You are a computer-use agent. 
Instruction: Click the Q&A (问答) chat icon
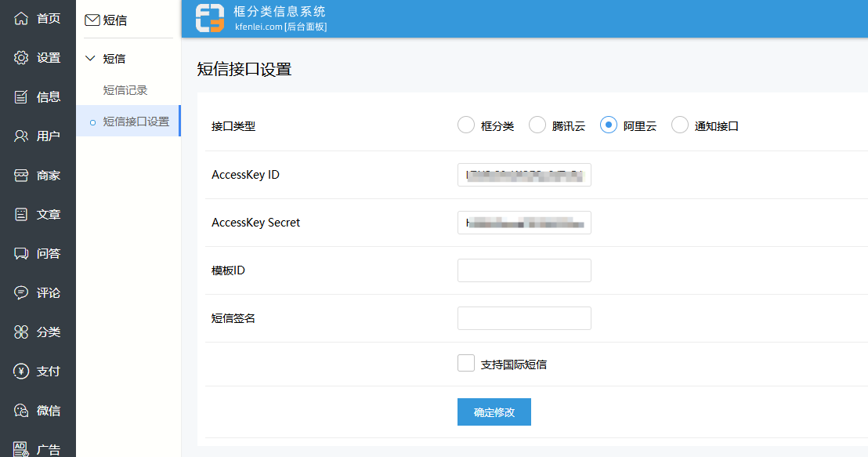[x=21, y=253]
